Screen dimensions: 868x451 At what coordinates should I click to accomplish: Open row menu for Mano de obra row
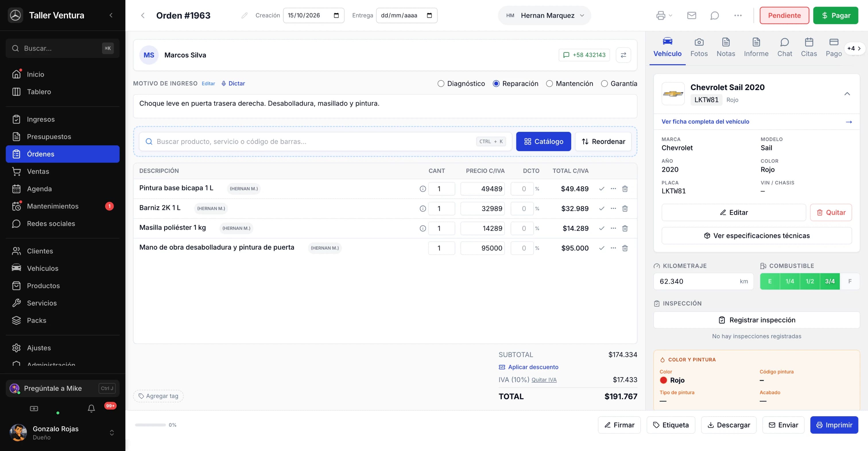613,248
